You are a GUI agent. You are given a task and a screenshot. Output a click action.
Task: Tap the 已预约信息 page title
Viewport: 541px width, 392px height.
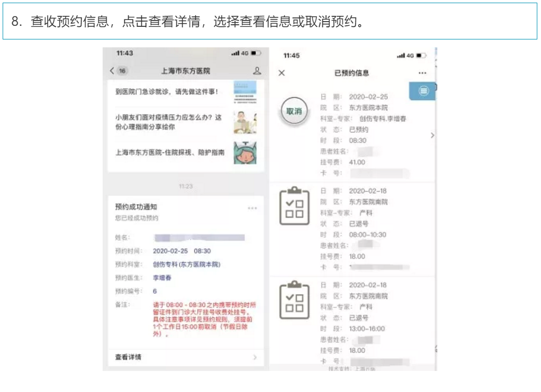pos(352,73)
